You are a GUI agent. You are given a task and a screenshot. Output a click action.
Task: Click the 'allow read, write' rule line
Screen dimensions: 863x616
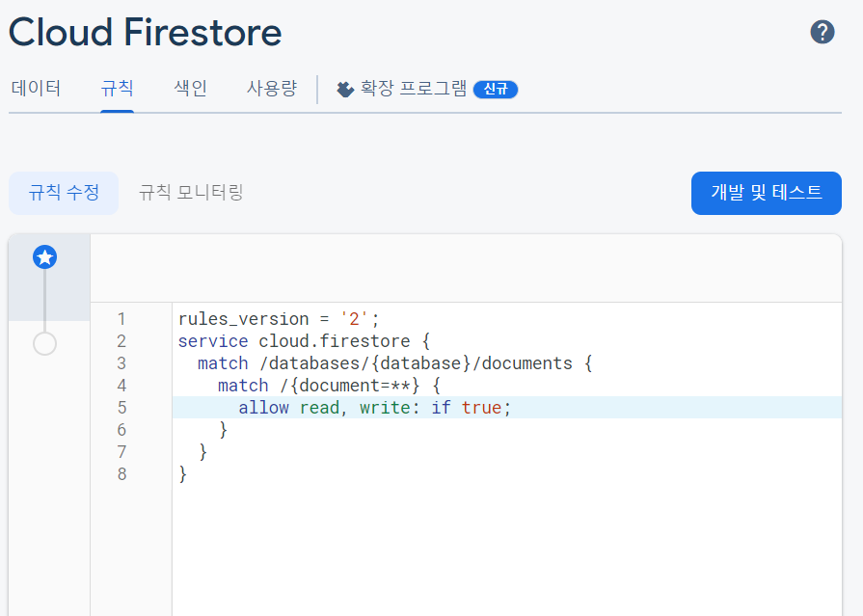pos(374,408)
